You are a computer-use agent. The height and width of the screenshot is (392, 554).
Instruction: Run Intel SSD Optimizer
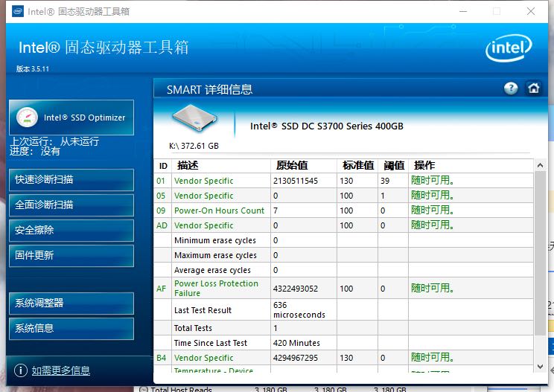pyautogui.click(x=71, y=118)
